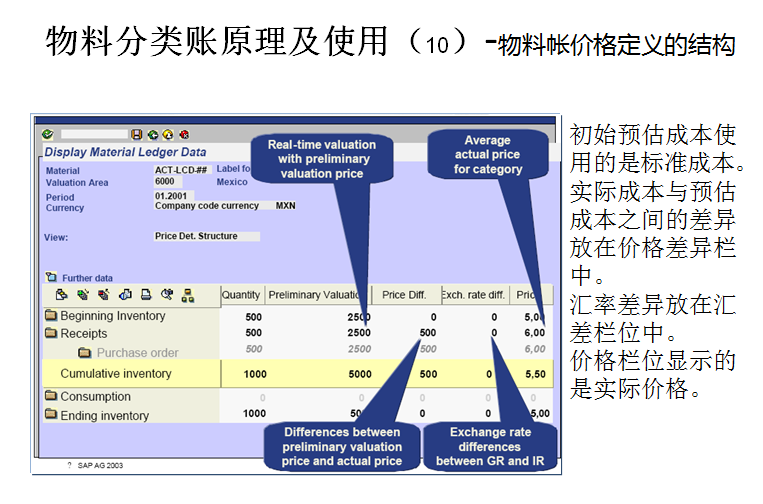Click the Beginning Inventory exch. rate diff. 0
This screenshot has width=763, height=504.
tap(494, 317)
